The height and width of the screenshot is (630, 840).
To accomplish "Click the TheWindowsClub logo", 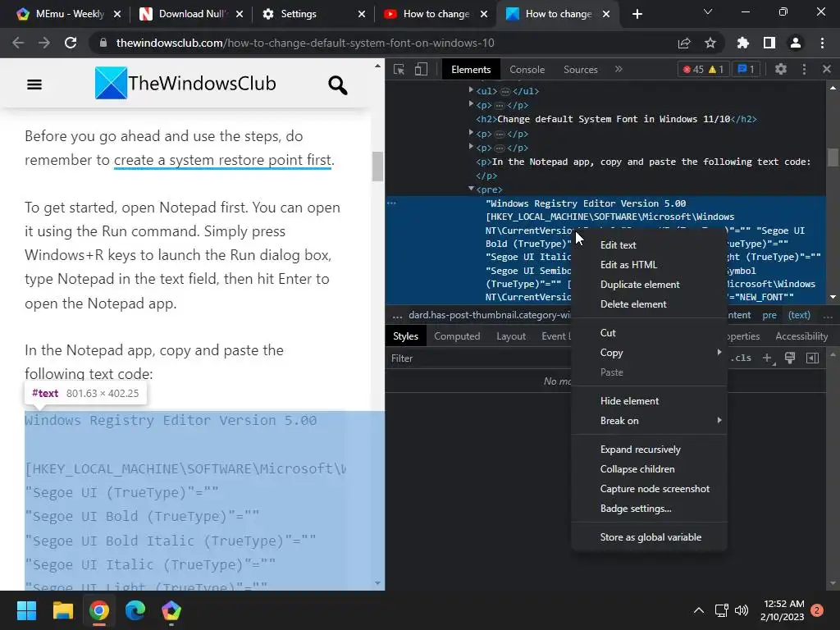I will 185,83.
